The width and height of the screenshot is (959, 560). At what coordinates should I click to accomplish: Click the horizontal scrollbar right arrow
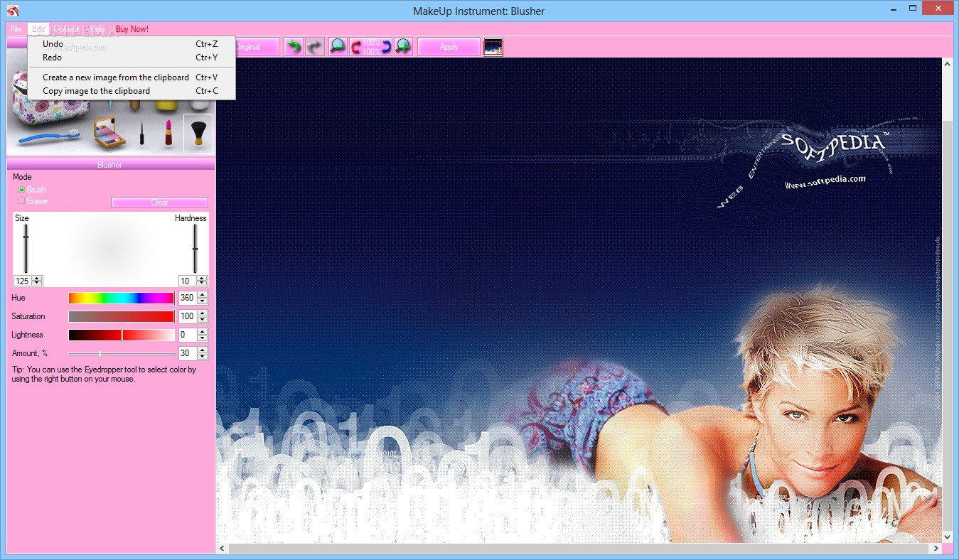click(x=936, y=549)
